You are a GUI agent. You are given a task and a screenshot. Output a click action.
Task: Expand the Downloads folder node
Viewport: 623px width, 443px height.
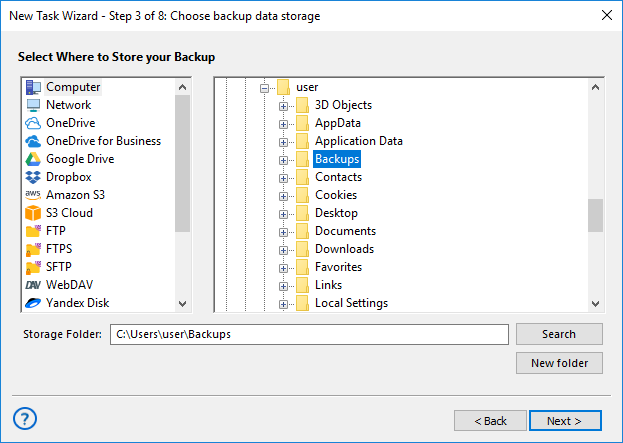pos(283,250)
